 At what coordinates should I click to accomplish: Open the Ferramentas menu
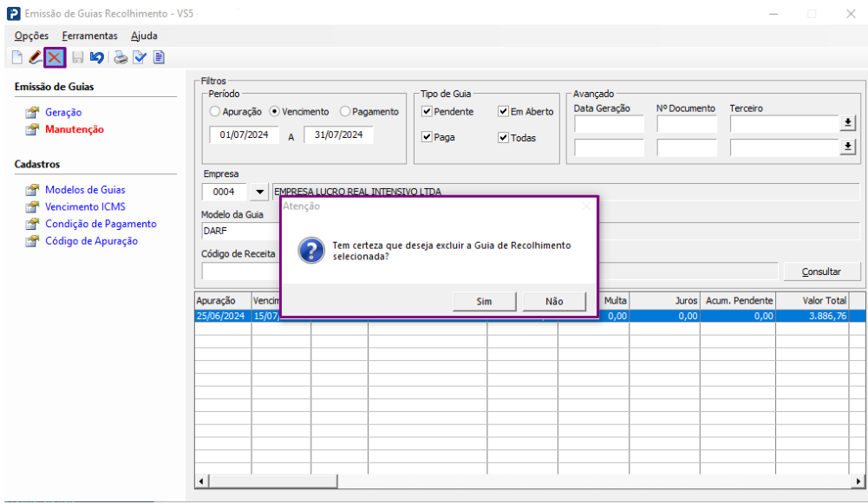pos(89,36)
